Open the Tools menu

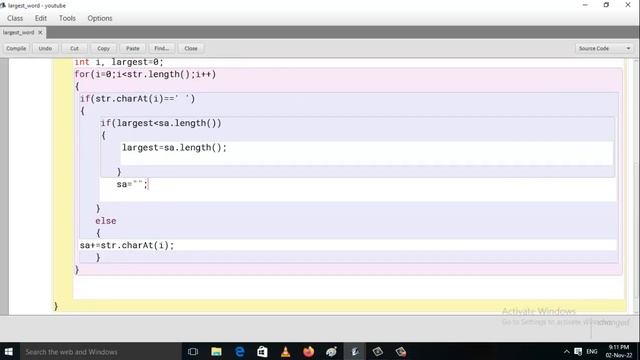[67, 18]
